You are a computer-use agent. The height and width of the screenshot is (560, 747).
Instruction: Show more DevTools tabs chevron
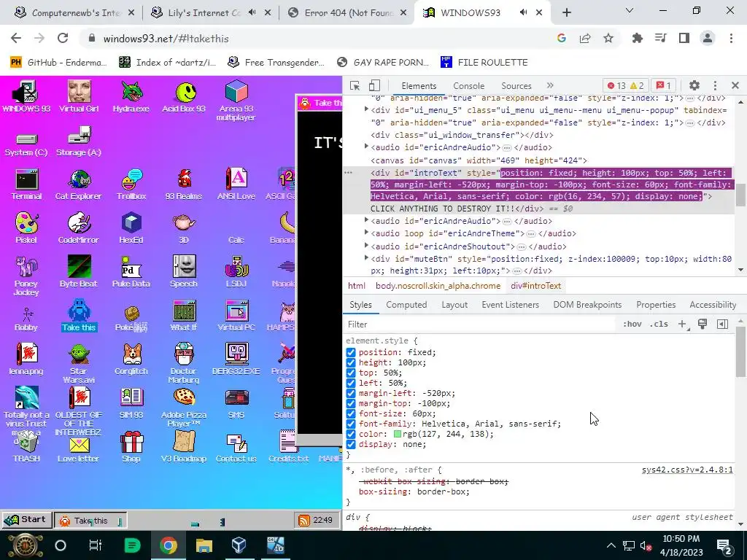(x=550, y=86)
